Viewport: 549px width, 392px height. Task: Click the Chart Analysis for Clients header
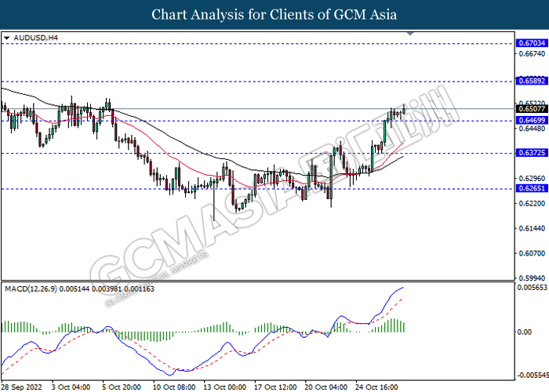click(274, 14)
